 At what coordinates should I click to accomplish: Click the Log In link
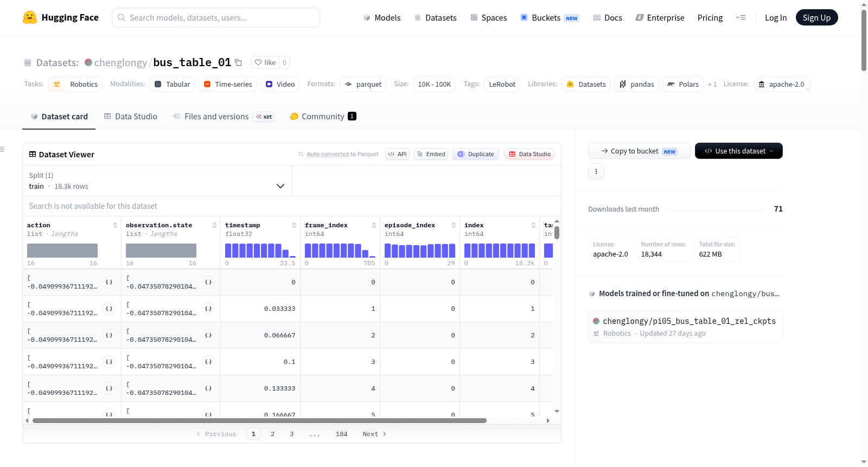tap(776, 17)
